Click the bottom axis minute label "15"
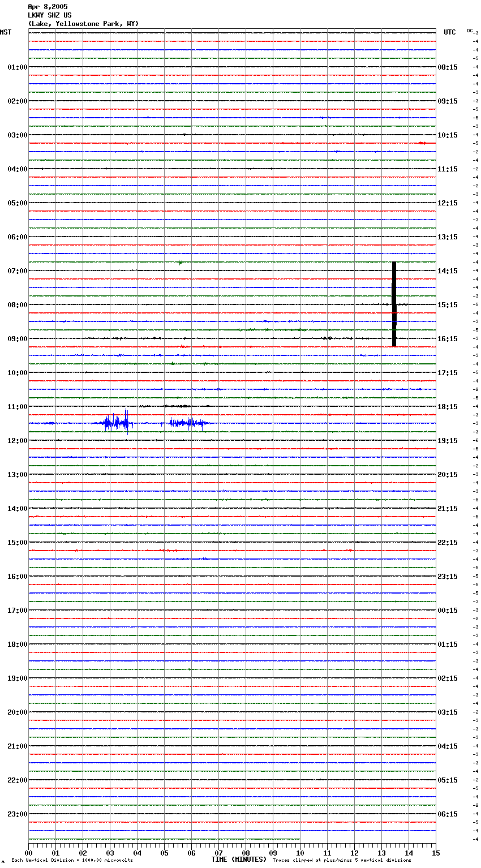 pyautogui.click(x=436, y=853)
